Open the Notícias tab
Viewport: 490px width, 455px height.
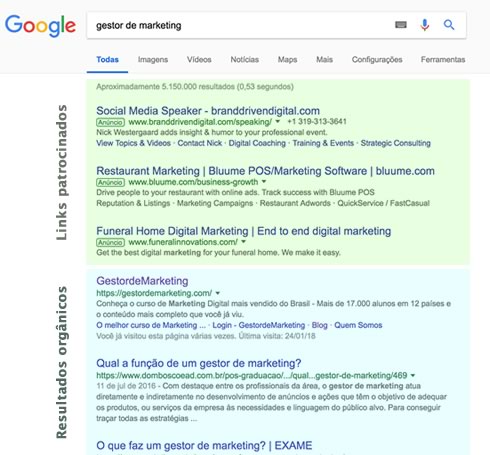click(x=245, y=60)
